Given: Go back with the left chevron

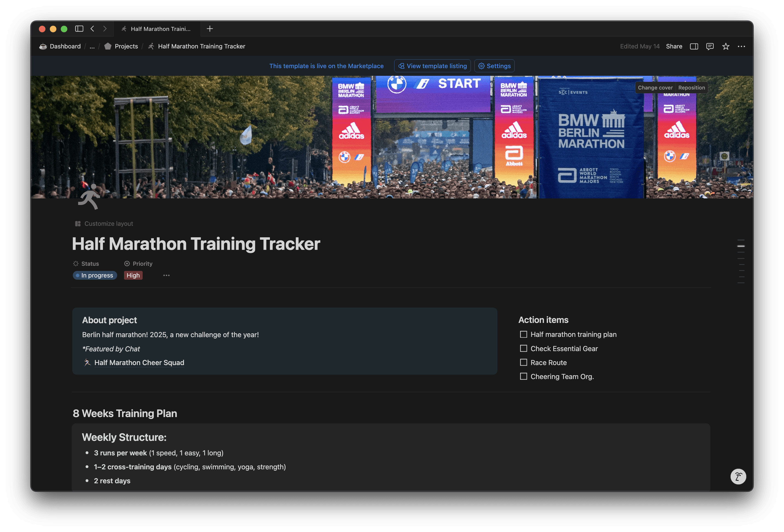Looking at the screenshot, I should [x=93, y=29].
